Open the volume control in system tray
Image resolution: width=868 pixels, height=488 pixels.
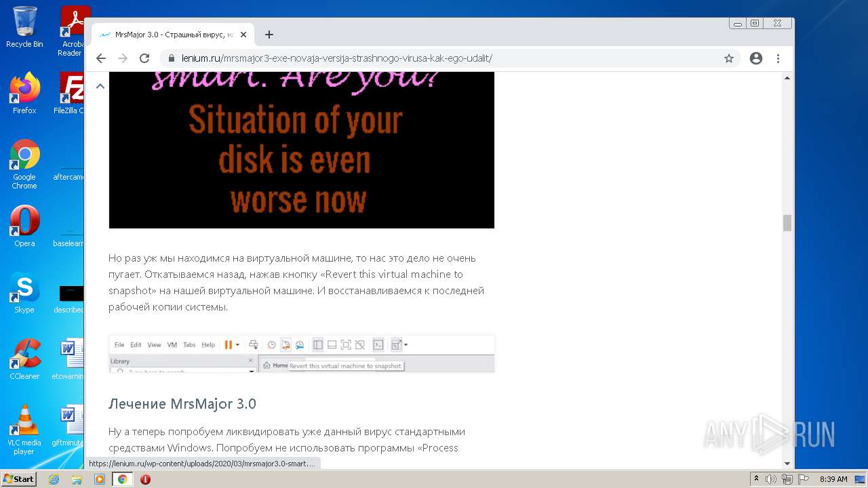click(771, 479)
